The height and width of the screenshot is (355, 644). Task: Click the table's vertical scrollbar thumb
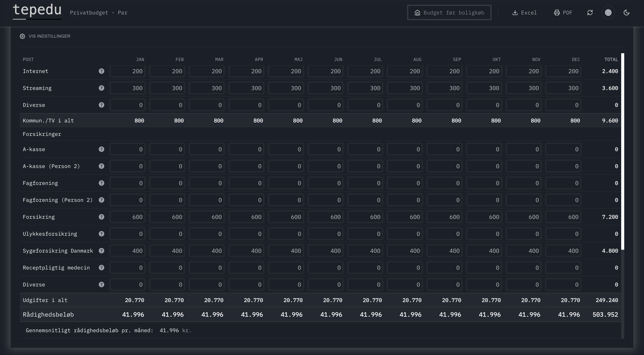tap(623, 151)
